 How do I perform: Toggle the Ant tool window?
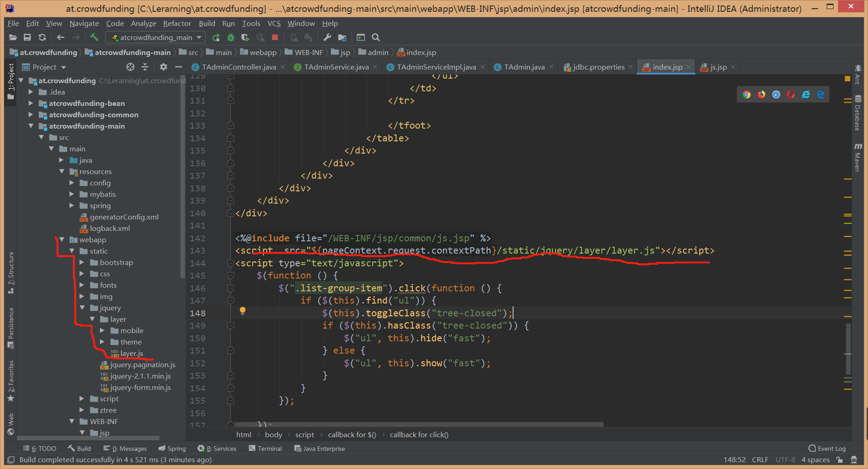pyautogui.click(x=858, y=75)
